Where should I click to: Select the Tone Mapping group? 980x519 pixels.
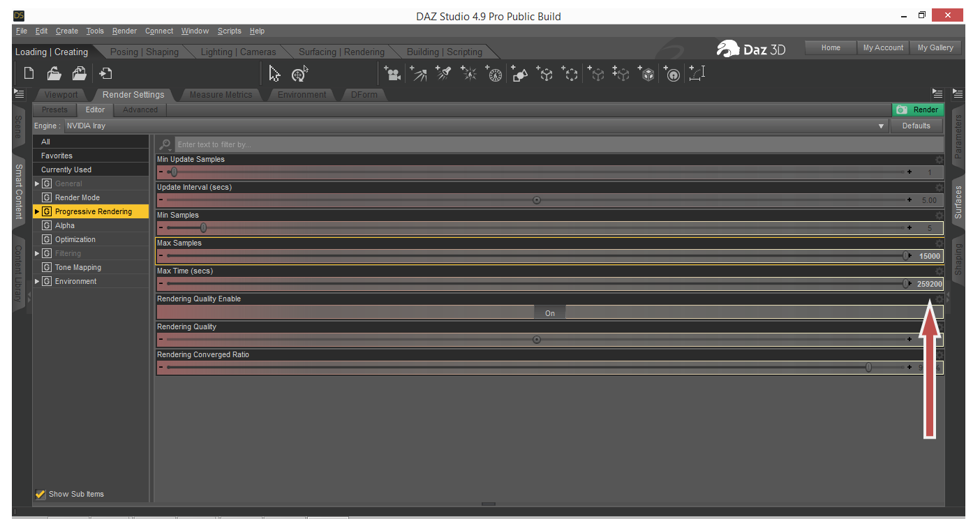pyautogui.click(x=78, y=267)
